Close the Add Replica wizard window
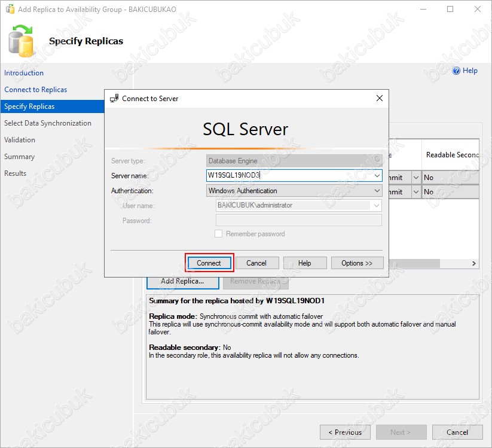Image resolution: width=492 pixels, height=448 pixels. pyautogui.click(x=478, y=9)
